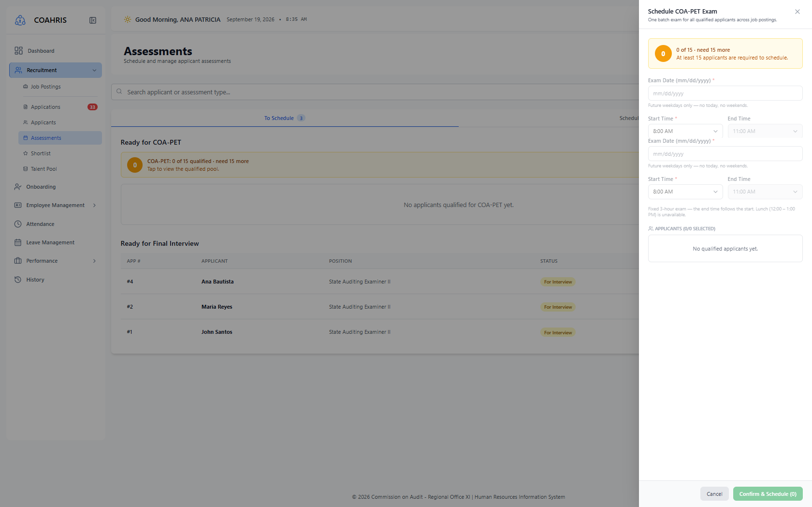The image size is (812, 507).
Task: Click For Interview status of Ana Bautista
Action: click(558, 282)
